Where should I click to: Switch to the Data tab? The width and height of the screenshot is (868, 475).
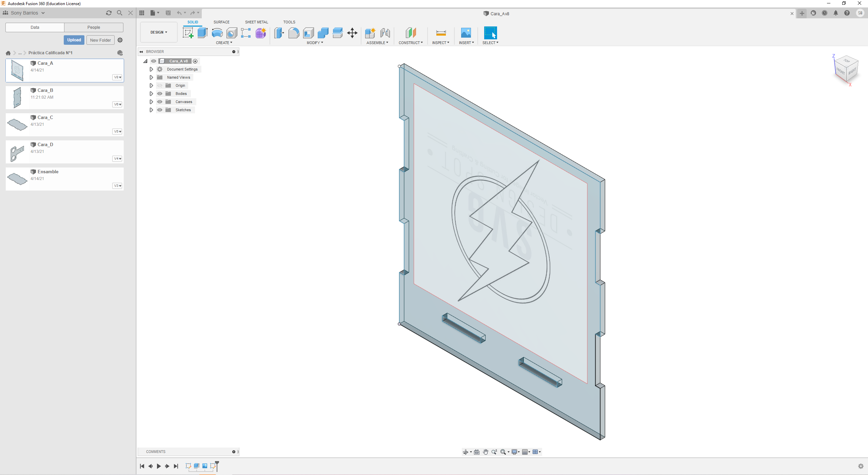pos(35,27)
